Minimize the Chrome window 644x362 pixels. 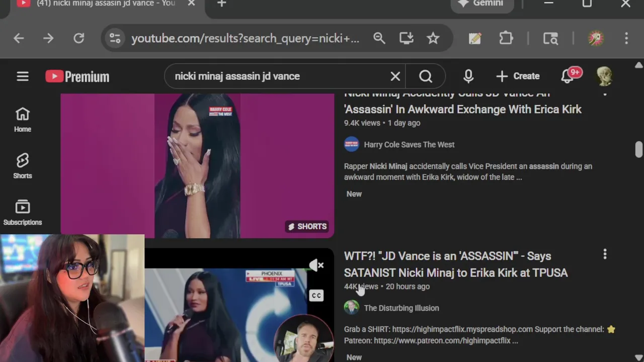549,4
